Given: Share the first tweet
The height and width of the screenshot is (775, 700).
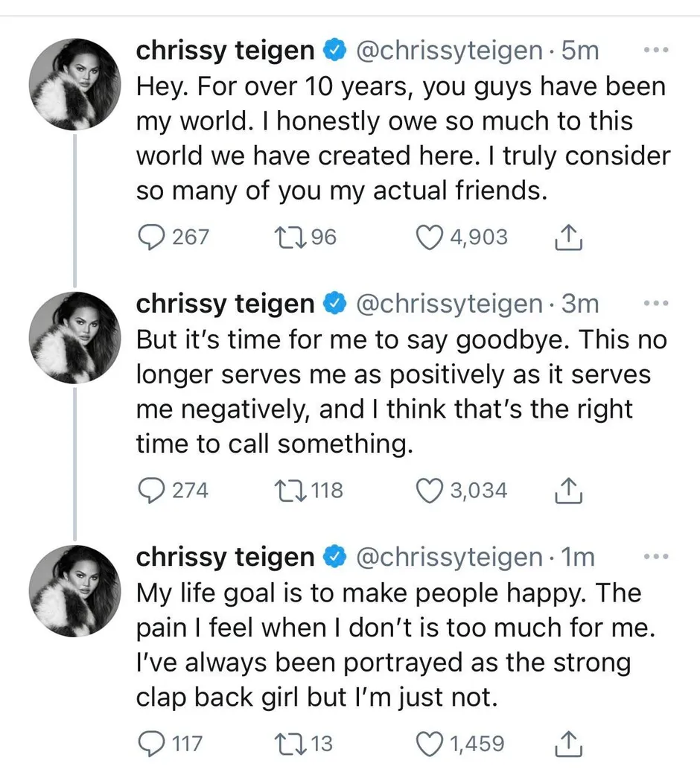Looking at the screenshot, I should (570, 235).
